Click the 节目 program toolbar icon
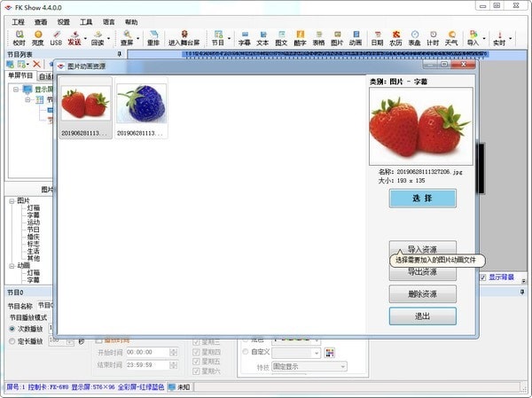This screenshot has width=532, height=398. [218, 38]
